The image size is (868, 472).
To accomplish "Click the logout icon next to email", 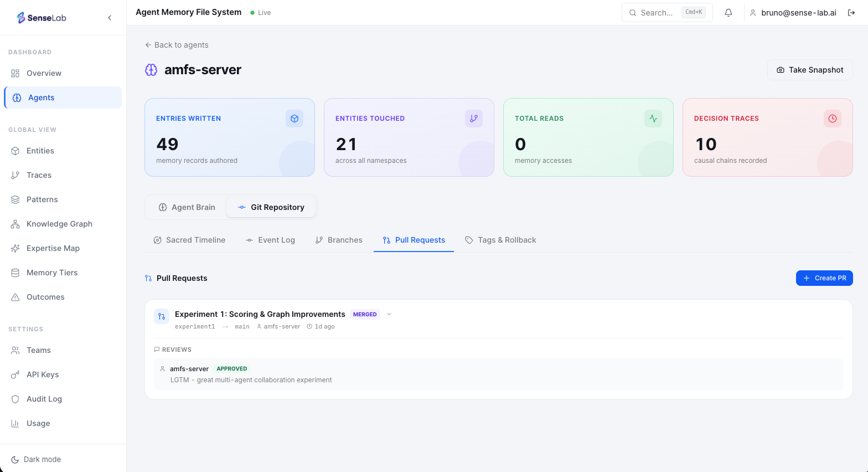I will pyautogui.click(x=851, y=13).
